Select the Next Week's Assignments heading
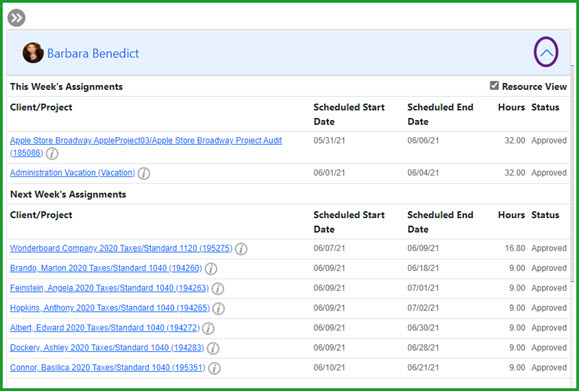 [x=68, y=195]
